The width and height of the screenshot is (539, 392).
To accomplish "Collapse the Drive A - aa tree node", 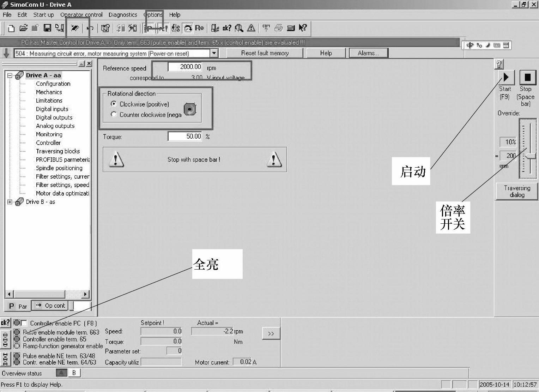I will click(10, 75).
